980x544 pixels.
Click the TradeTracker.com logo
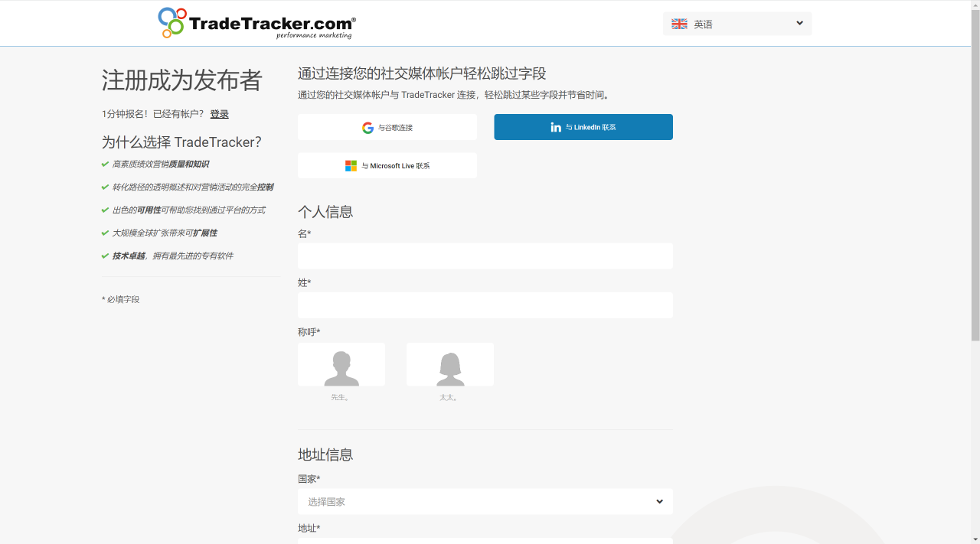click(256, 23)
